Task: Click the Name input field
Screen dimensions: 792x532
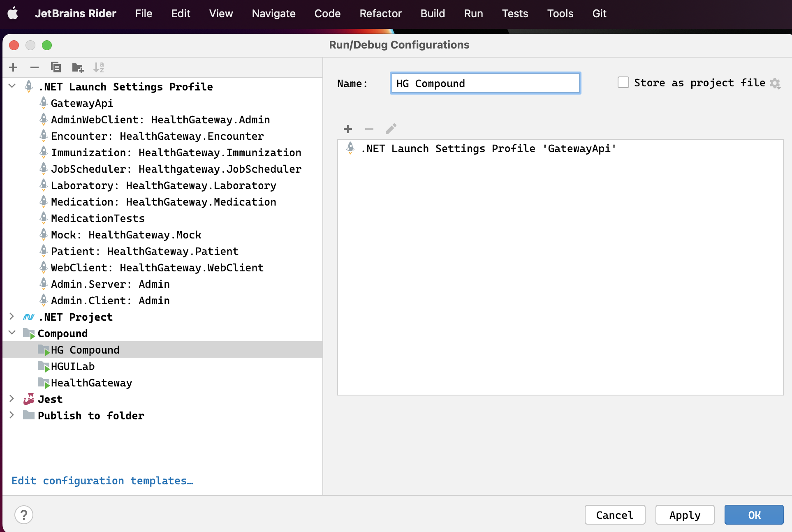Action: [x=485, y=83]
